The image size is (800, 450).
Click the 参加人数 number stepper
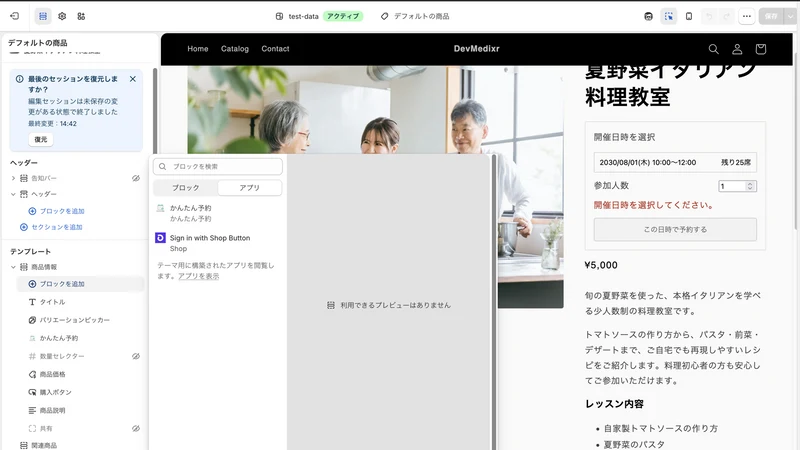click(x=750, y=186)
